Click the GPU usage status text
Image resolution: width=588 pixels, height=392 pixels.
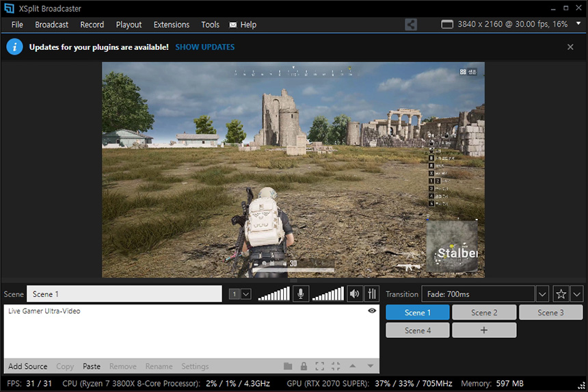(x=369, y=384)
